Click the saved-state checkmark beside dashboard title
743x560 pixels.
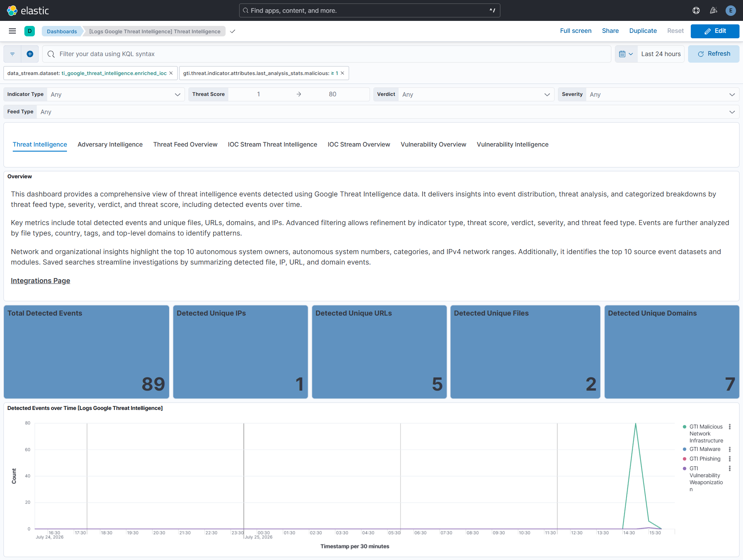click(233, 31)
